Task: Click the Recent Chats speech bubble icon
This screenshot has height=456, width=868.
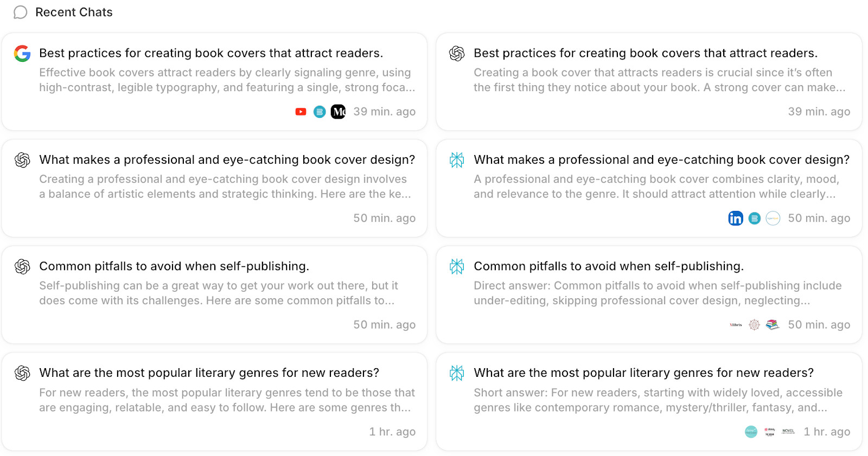Action: (x=21, y=12)
